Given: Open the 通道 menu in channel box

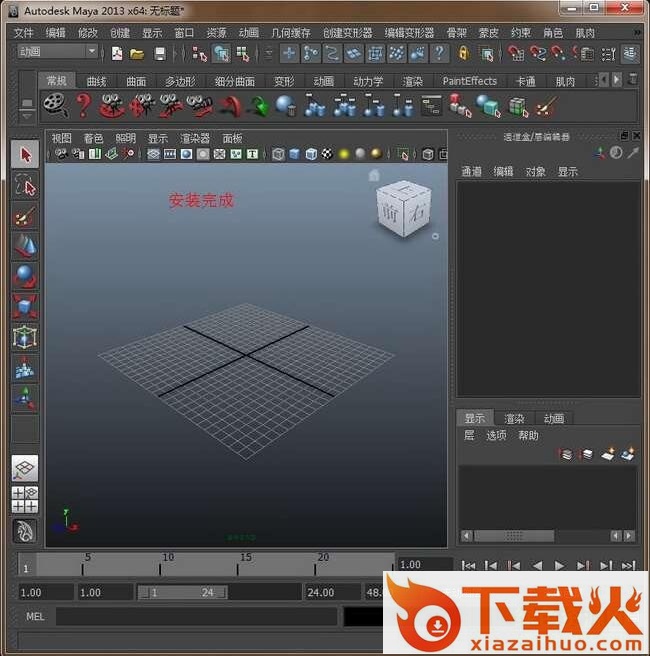Looking at the screenshot, I should [471, 172].
